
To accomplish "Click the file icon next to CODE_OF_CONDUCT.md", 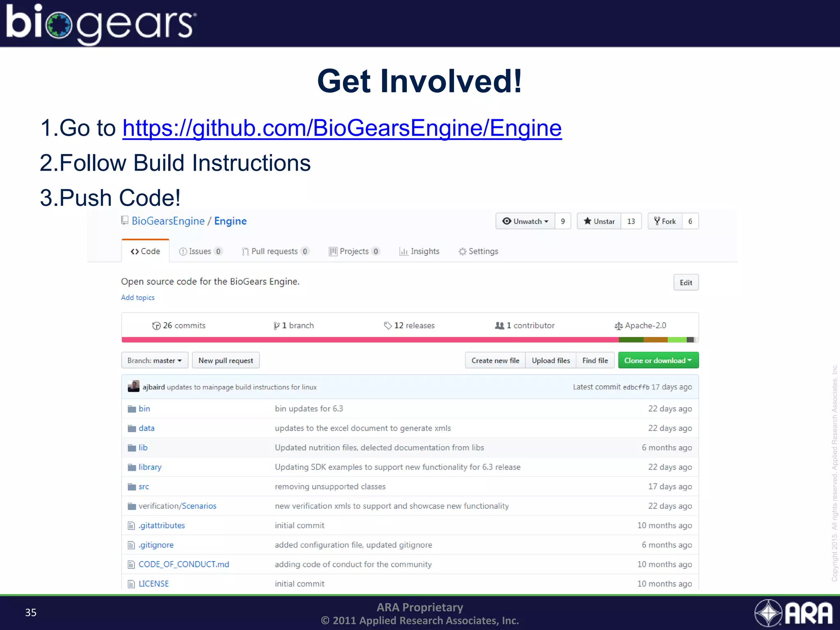I will (x=131, y=564).
